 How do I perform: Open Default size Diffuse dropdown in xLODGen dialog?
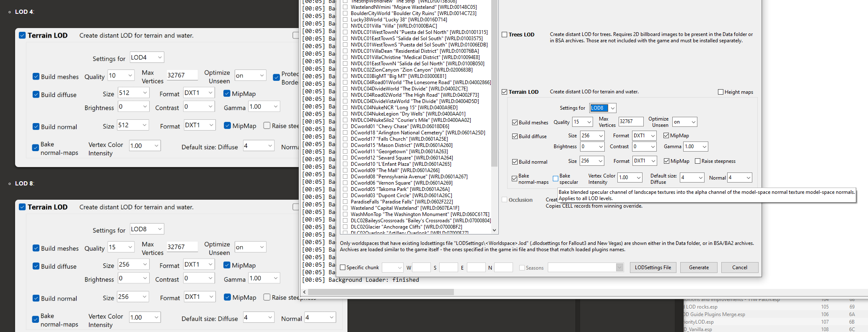tap(692, 178)
